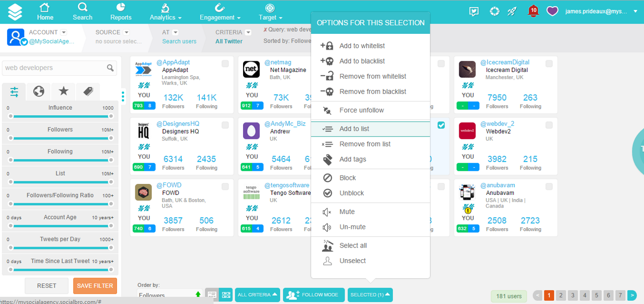Tick the FOWD card checkbox

click(x=225, y=187)
